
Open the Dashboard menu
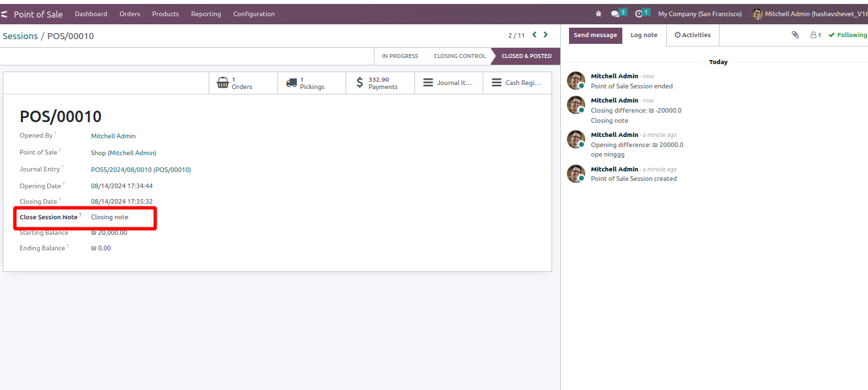(x=91, y=14)
